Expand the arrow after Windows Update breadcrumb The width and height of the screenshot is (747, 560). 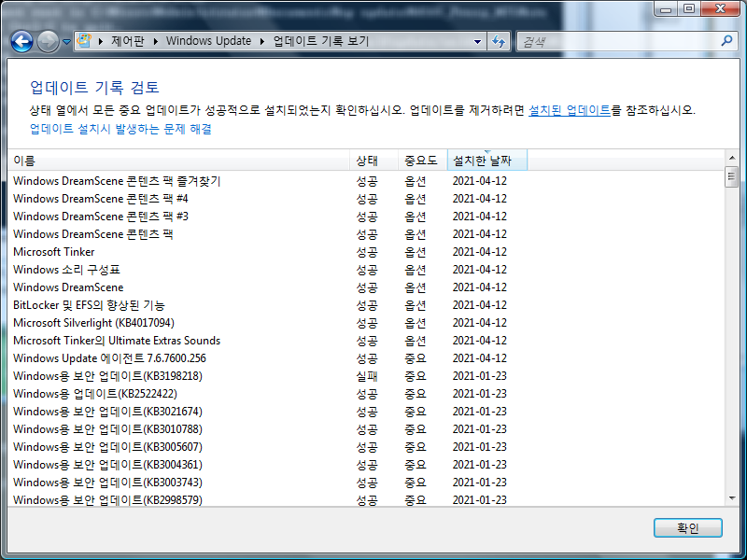[262, 41]
